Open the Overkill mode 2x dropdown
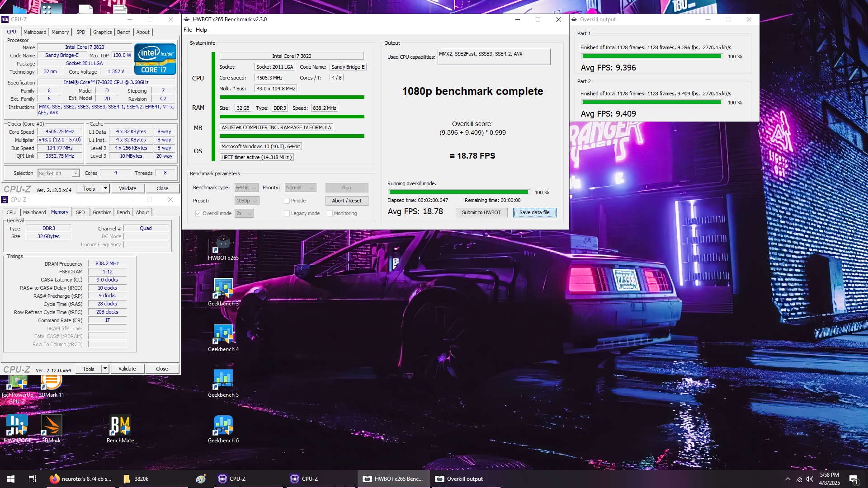 244,213
